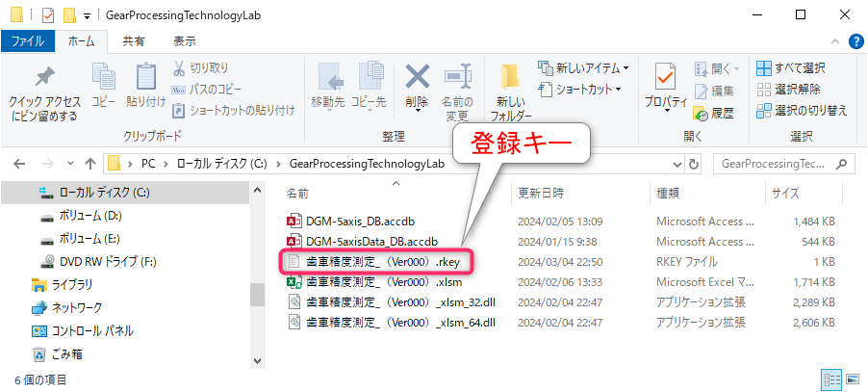
Task: Click 選択の切り替え (invert selection)
Action: pos(803,110)
